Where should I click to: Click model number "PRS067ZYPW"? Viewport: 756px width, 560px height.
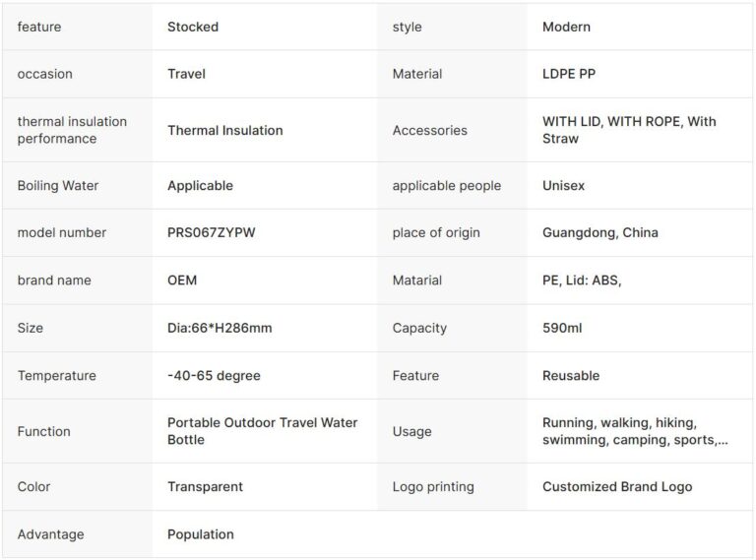click(x=211, y=232)
